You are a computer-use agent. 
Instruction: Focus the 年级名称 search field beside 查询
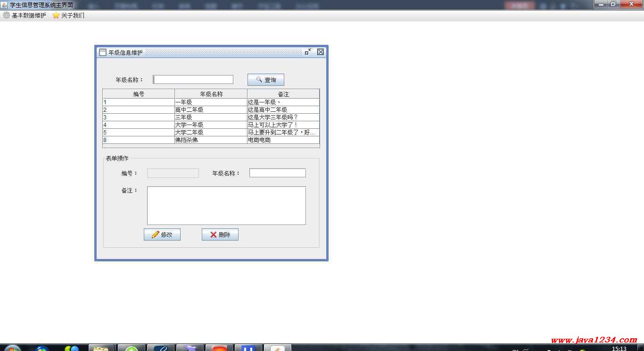click(193, 80)
